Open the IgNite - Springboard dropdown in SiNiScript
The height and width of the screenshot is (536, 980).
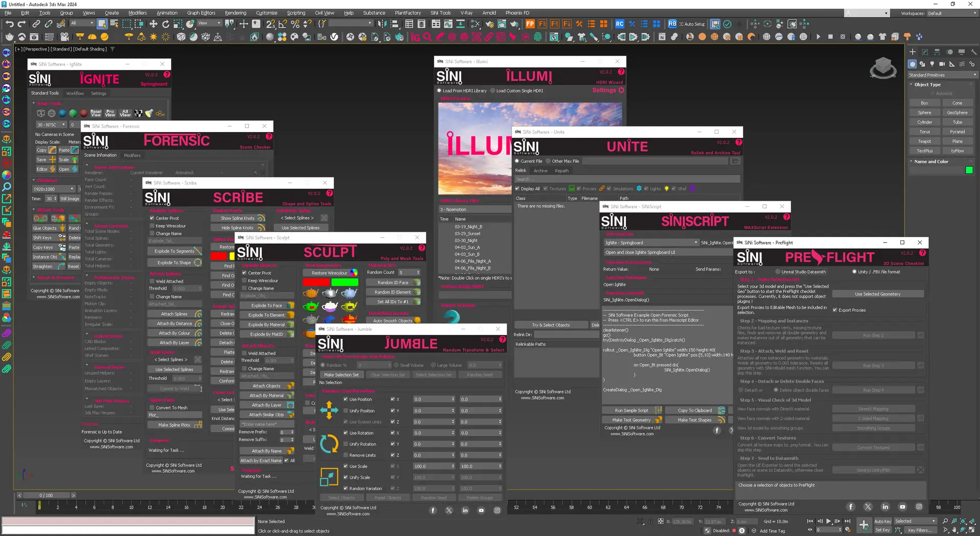651,243
